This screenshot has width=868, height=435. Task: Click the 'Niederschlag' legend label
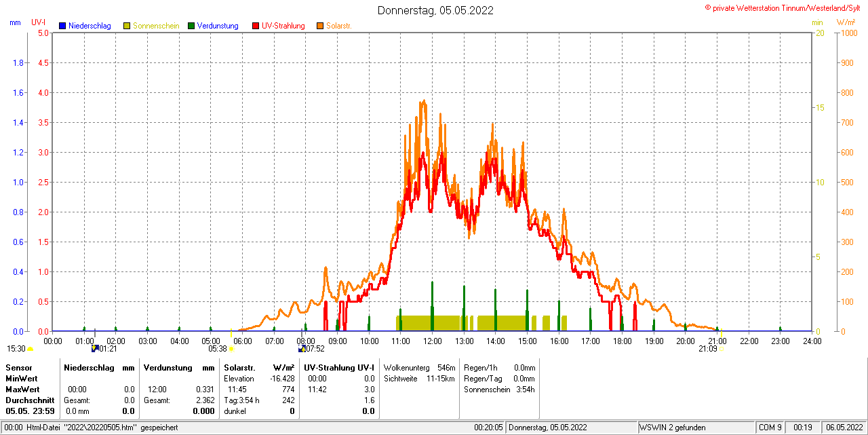90,26
